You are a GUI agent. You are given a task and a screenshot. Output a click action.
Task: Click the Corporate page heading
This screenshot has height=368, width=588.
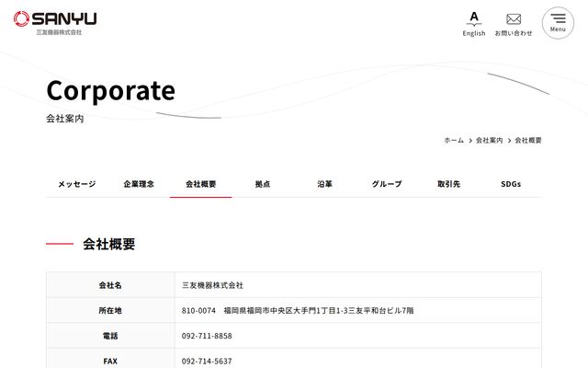(111, 90)
